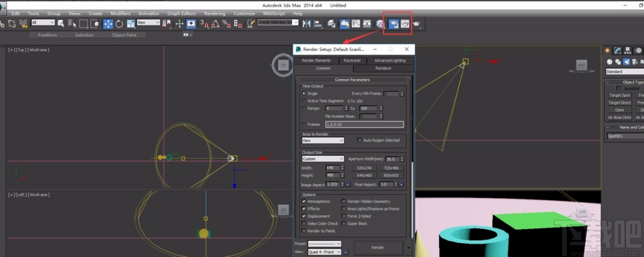Switch to the Advanced Lighting tab
This screenshot has width=644, height=257.
coord(389,60)
